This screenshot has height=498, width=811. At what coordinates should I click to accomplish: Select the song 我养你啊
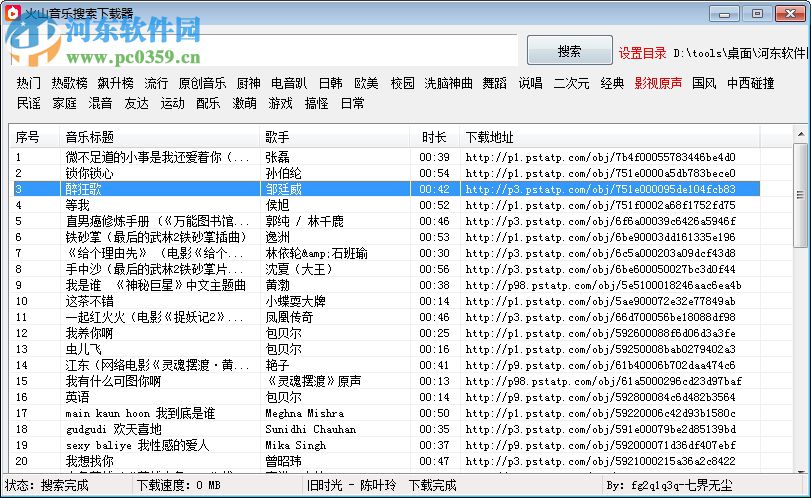(386, 334)
